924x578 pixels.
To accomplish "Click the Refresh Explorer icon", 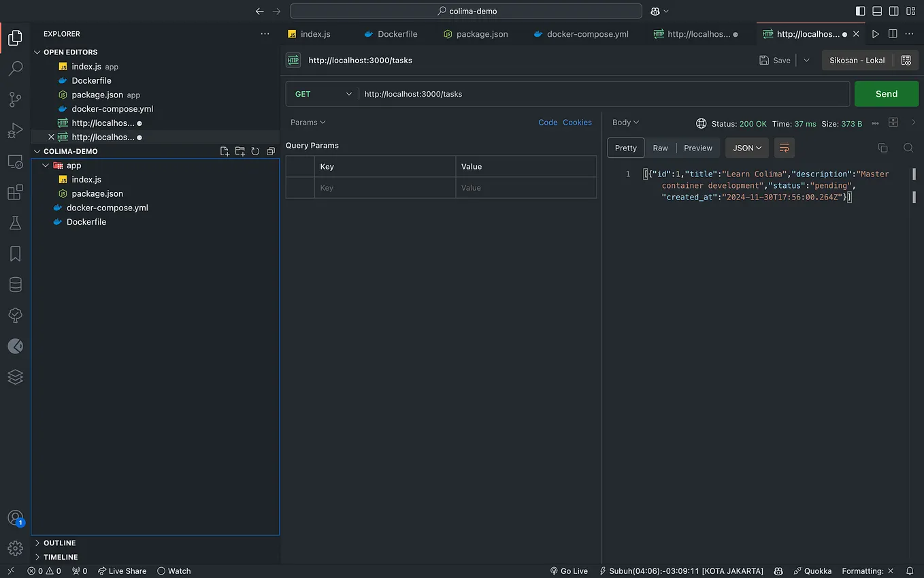I will point(255,151).
